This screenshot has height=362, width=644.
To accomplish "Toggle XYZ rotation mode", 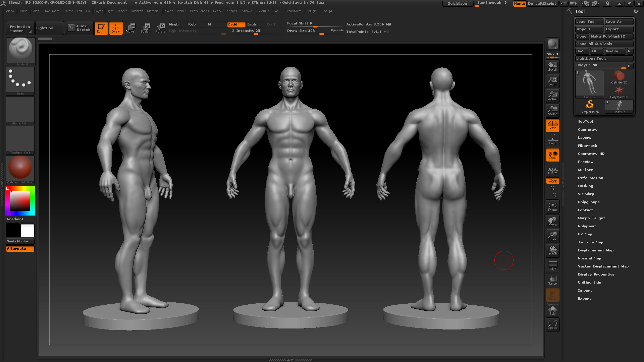I will [552, 181].
